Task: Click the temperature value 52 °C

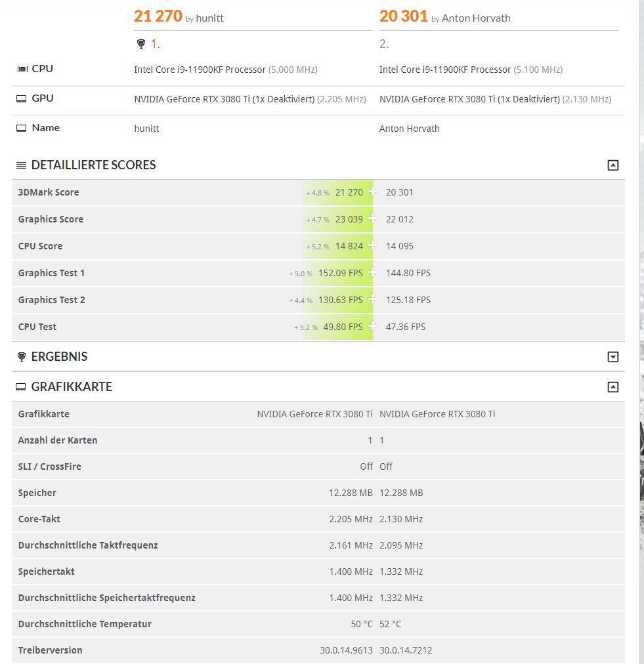Action: [x=390, y=624]
